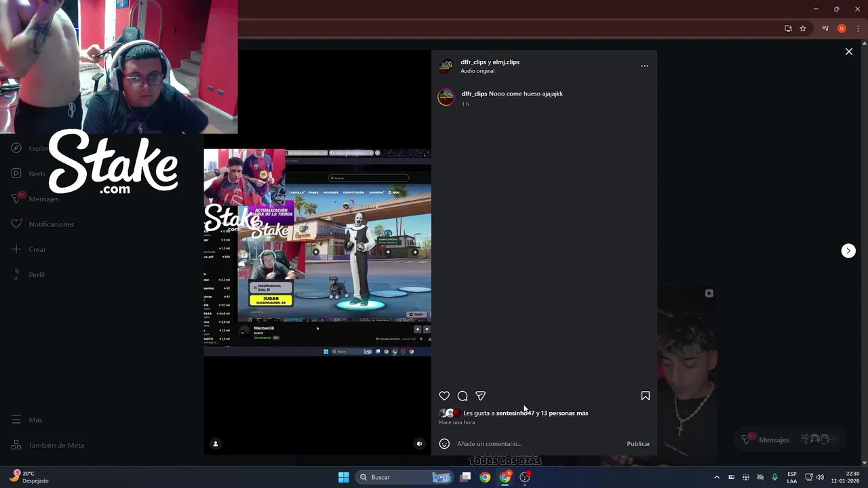Viewport: 868px width, 488px height.
Task: Open comments with the speech bubble icon
Action: [462, 396]
